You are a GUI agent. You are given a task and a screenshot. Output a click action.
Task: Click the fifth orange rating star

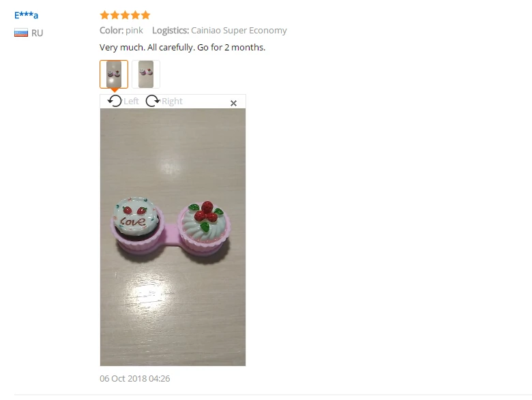[145, 15]
